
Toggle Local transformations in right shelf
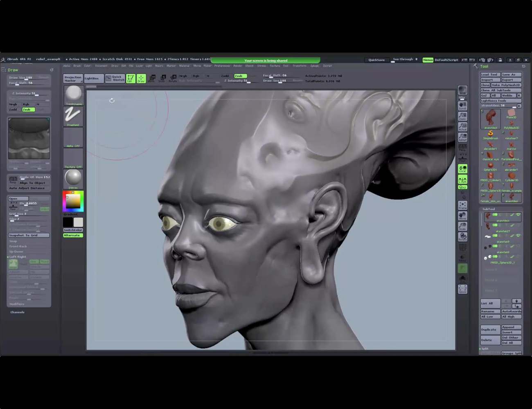(x=462, y=169)
